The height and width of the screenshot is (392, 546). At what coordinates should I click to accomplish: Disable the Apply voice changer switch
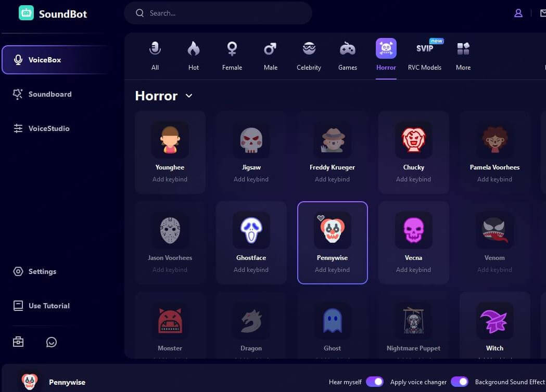click(459, 382)
